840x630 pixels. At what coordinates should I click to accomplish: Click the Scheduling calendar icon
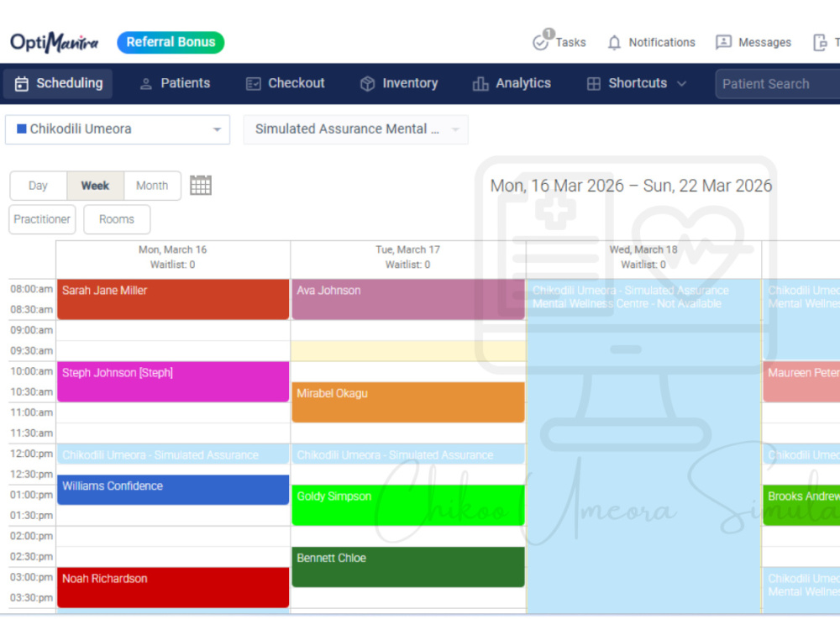[22, 83]
